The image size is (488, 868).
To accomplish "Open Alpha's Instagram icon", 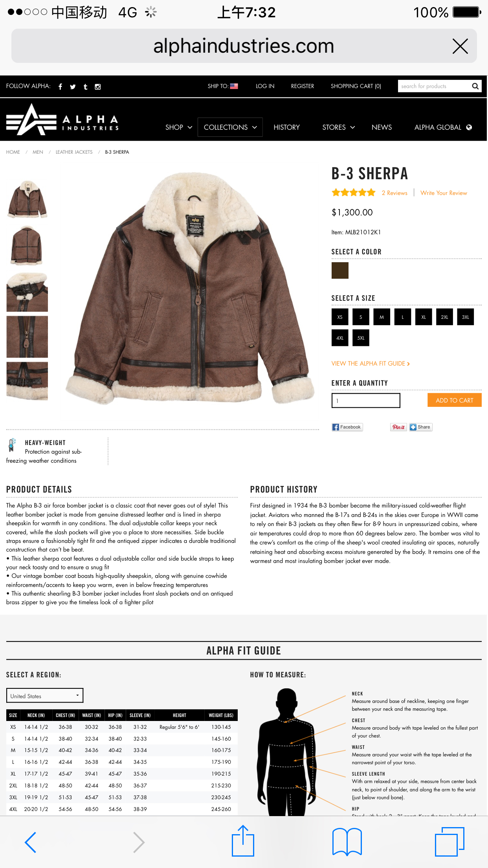I will (x=98, y=86).
